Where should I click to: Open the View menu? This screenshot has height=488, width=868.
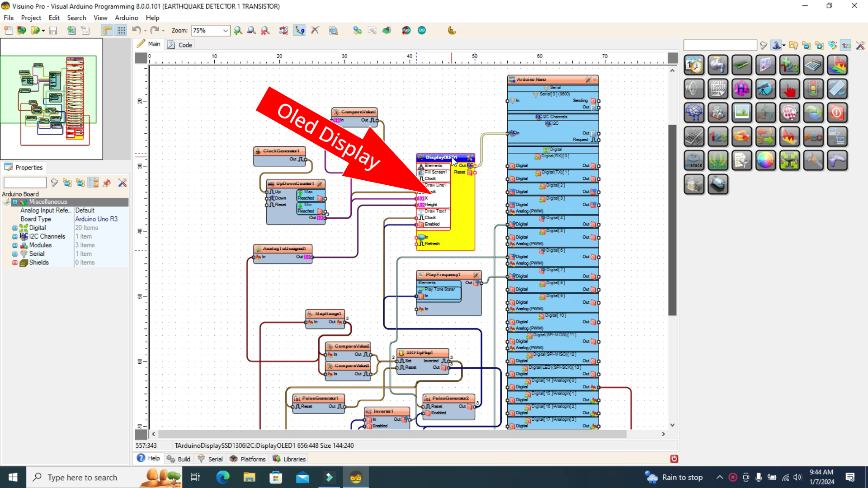click(100, 18)
